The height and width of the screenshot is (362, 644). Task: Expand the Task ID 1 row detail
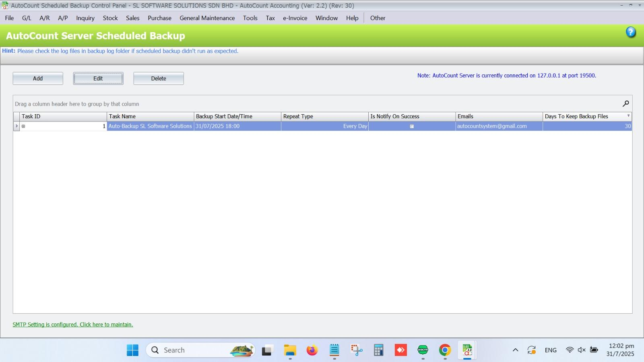click(23, 126)
